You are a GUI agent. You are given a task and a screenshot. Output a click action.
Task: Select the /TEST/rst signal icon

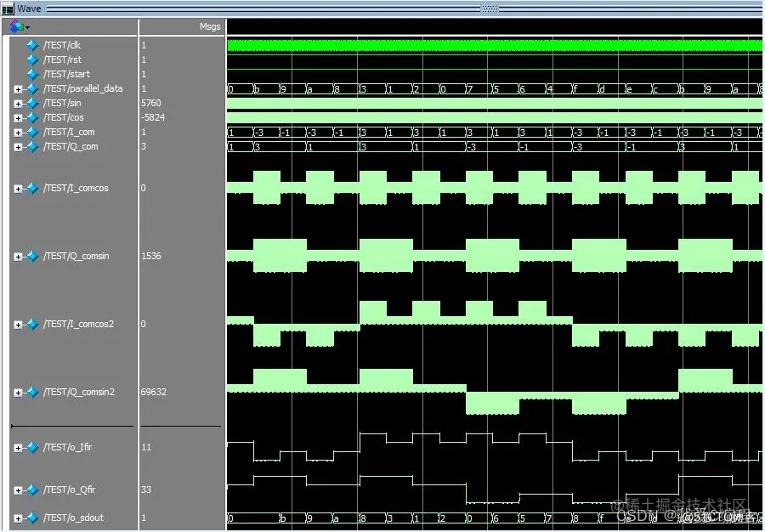click(x=32, y=60)
